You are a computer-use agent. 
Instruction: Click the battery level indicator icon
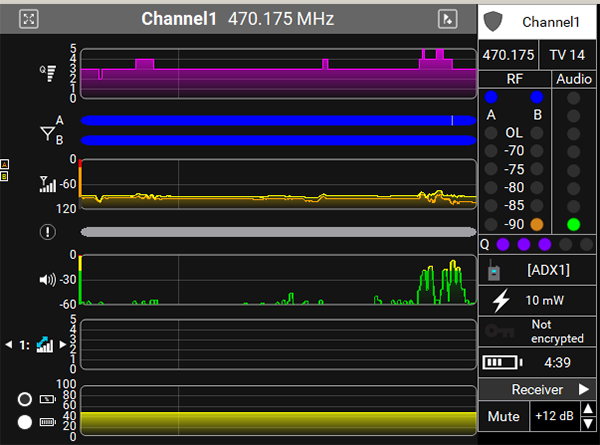point(502,362)
